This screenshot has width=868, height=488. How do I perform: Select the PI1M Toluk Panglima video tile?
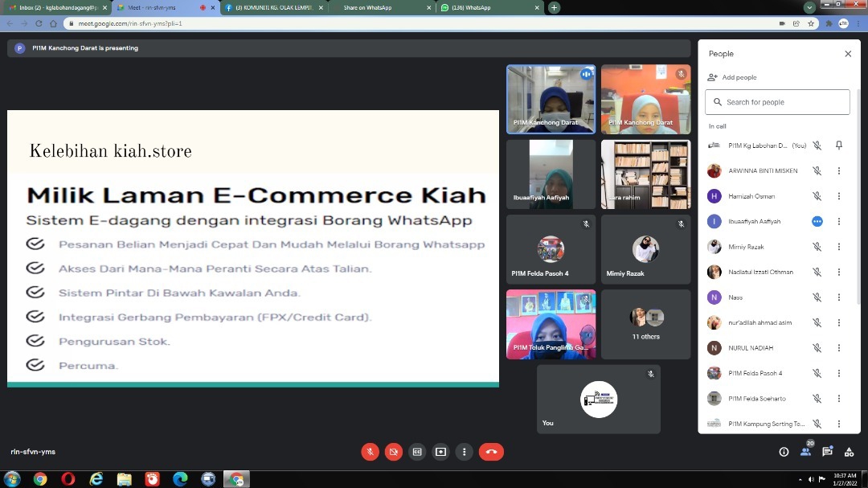(551, 324)
